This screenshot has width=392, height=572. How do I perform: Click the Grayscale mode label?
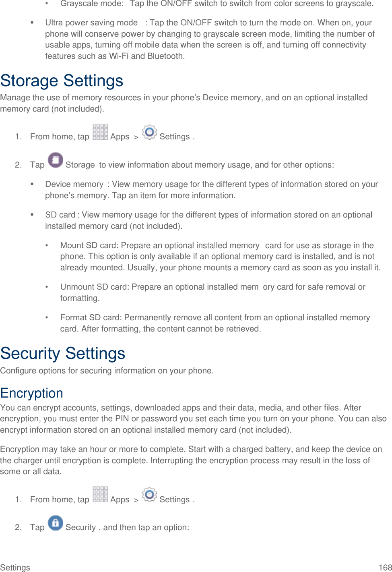point(92,4)
